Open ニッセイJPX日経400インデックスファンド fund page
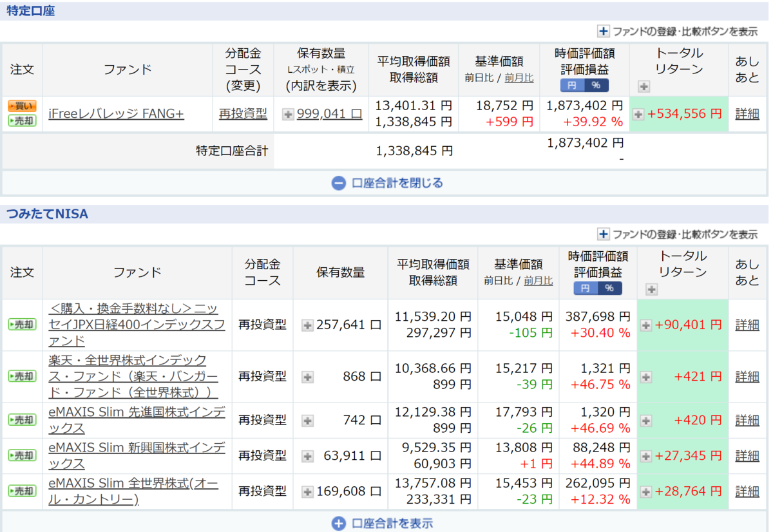Viewport: 773px width, 532px height. 137,325
